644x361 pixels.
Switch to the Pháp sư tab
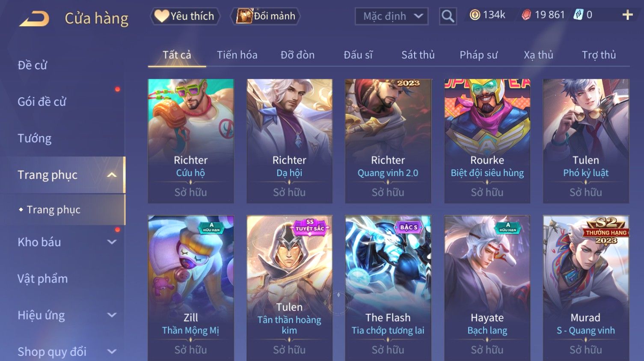[x=478, y=55]
